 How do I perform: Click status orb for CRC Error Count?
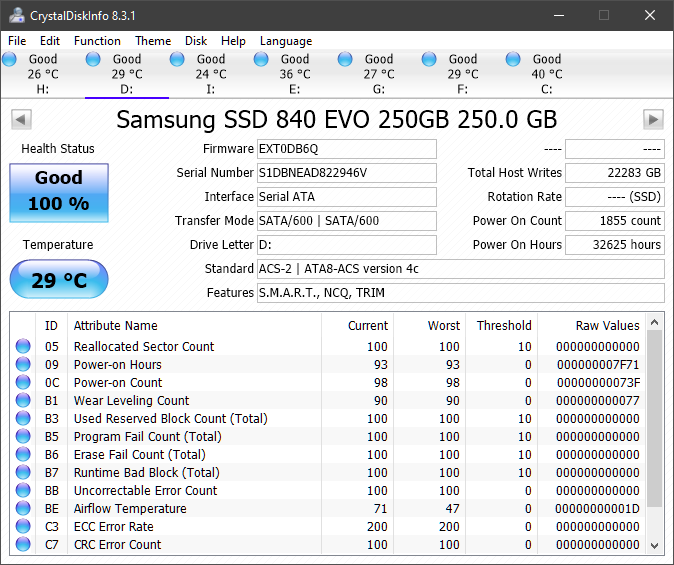(x=23, y=545)
